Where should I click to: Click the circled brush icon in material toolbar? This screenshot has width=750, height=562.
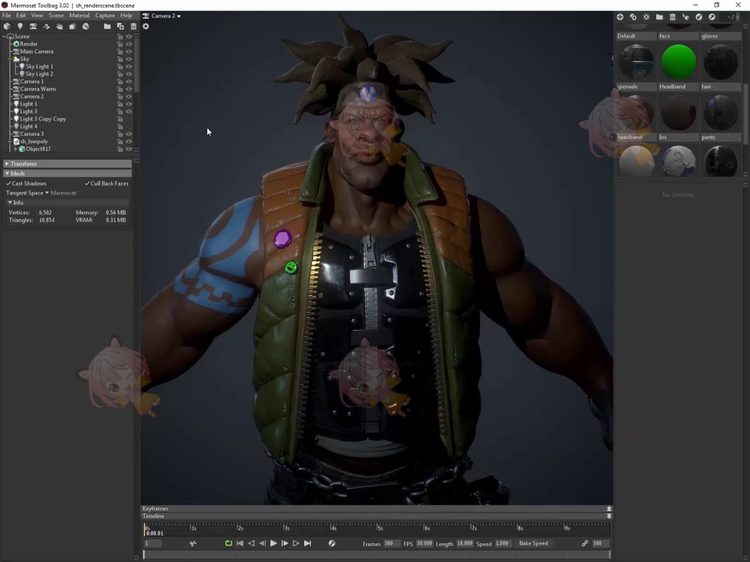[x=699, y=17]
